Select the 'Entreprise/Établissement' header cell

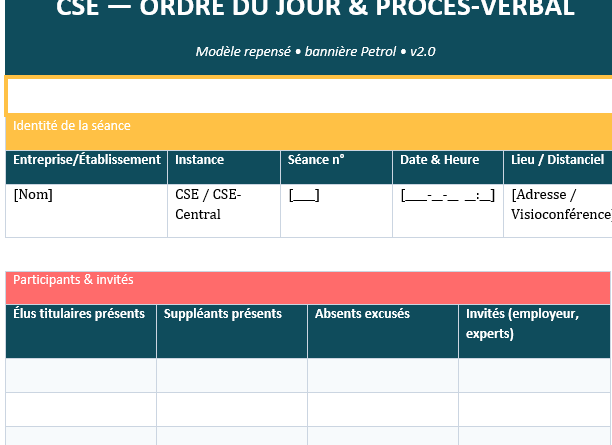[x=87, y=167]
